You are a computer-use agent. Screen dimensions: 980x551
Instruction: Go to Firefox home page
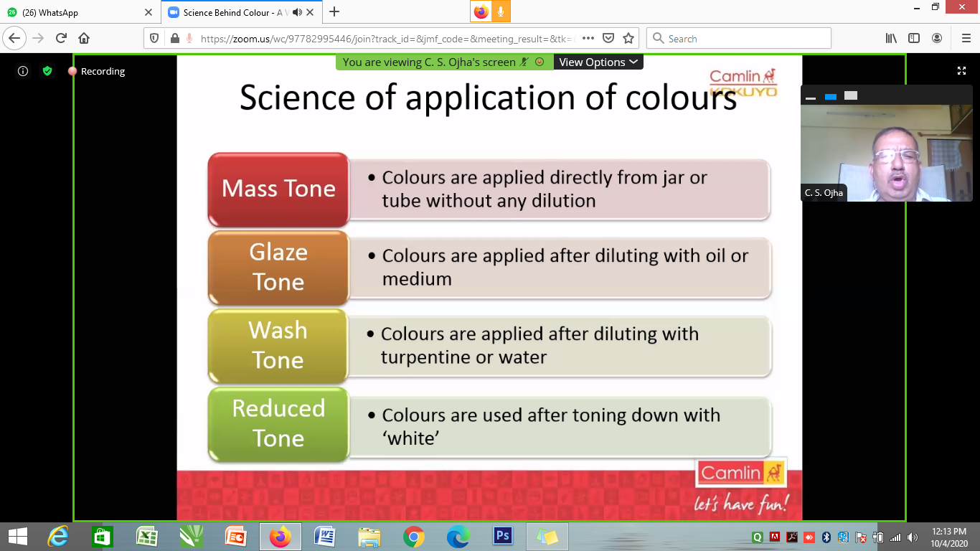84,39
